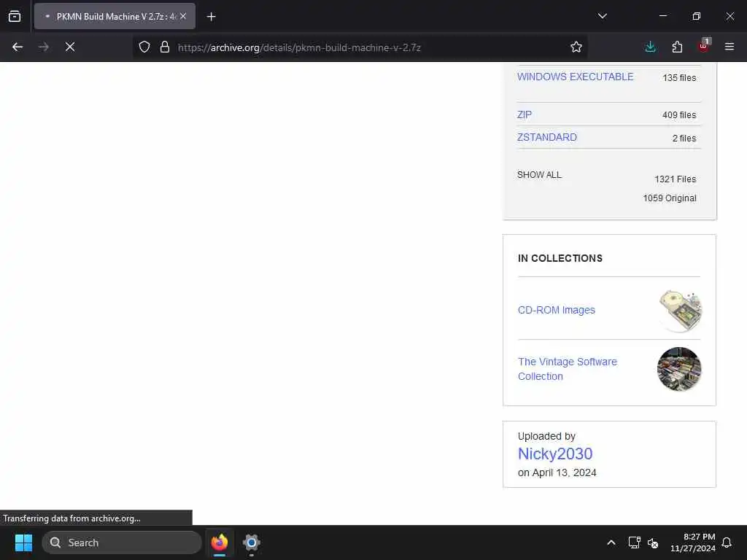Open the uBlock Origin extension icon
The height and width of the screenshot is (560, 747).
coord(704,46)
